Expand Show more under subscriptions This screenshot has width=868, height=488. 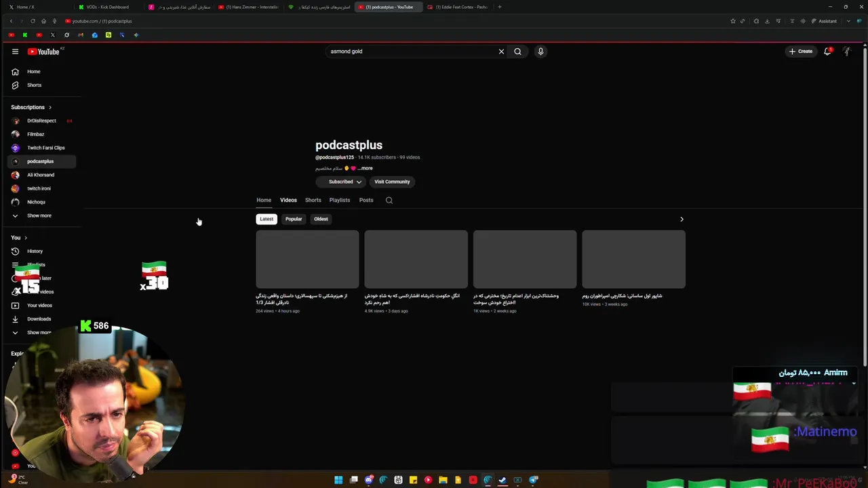point(41,216)
